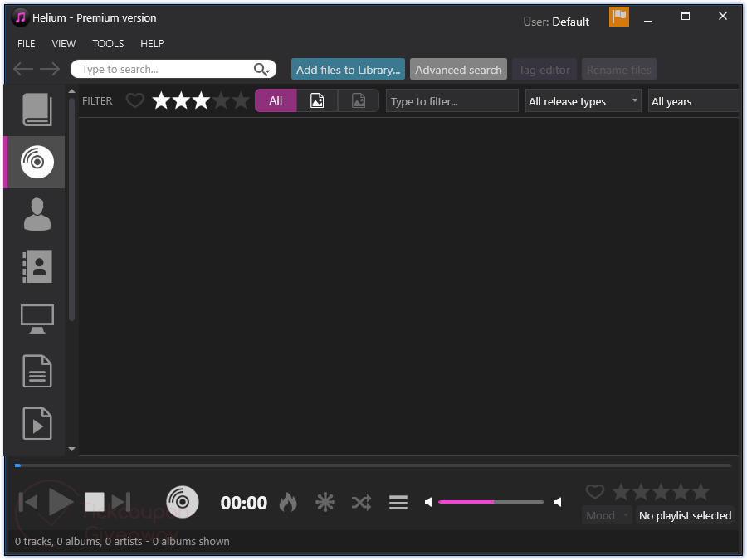
Task: Open the video file sidebar icon
Action: coord(37,423)
